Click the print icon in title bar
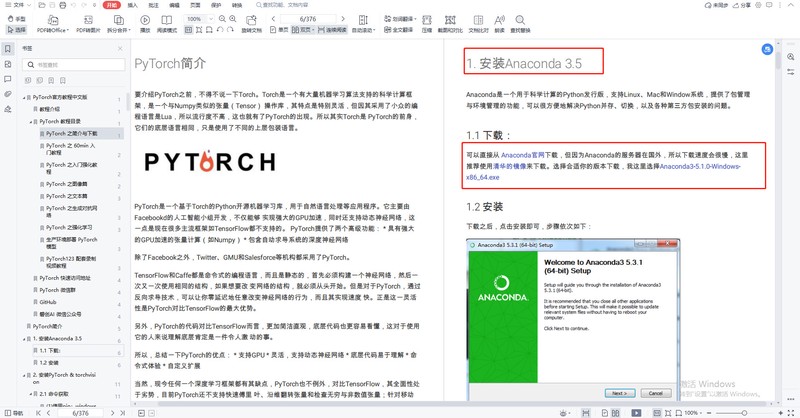This screenshot has height=418, width=800. click(x=62, y=5)
